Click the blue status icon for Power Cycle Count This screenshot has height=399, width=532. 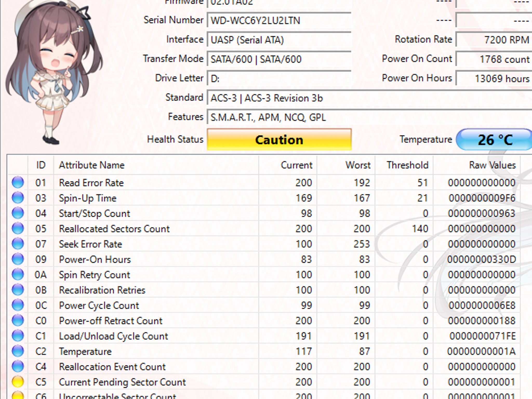coord(18,305)
